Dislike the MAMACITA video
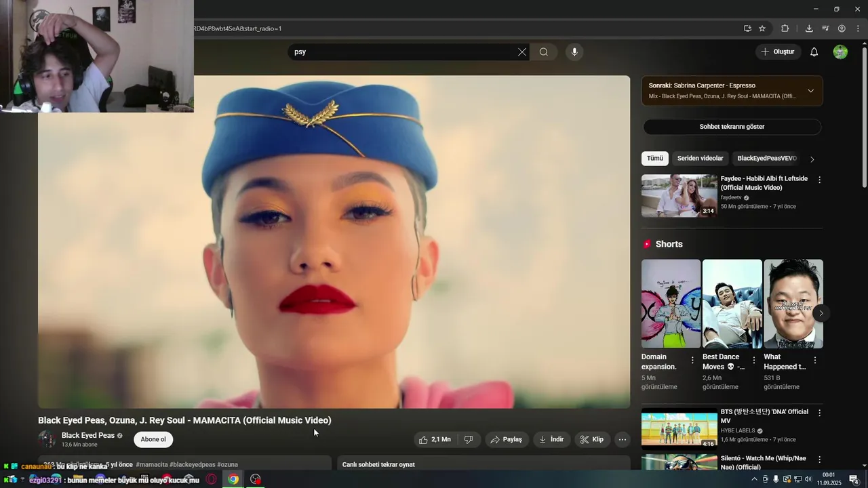 click(469, 439)
